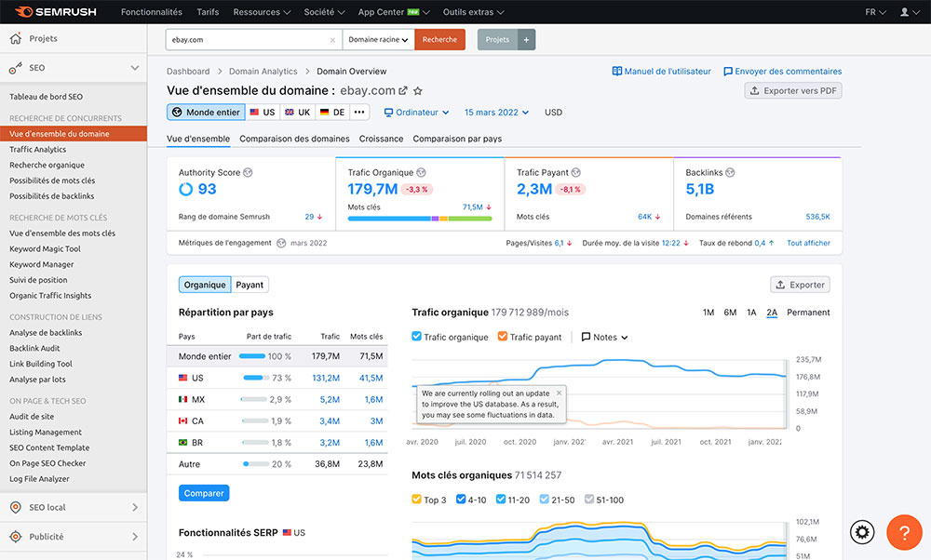The image size is (931, 560).
Task: Switch to Organique view toggle
Action: [205, 285]
